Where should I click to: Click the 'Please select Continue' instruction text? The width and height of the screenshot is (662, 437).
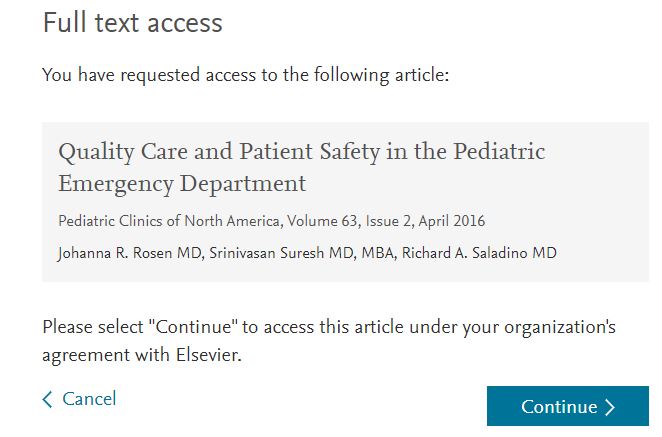click(329, 341)
